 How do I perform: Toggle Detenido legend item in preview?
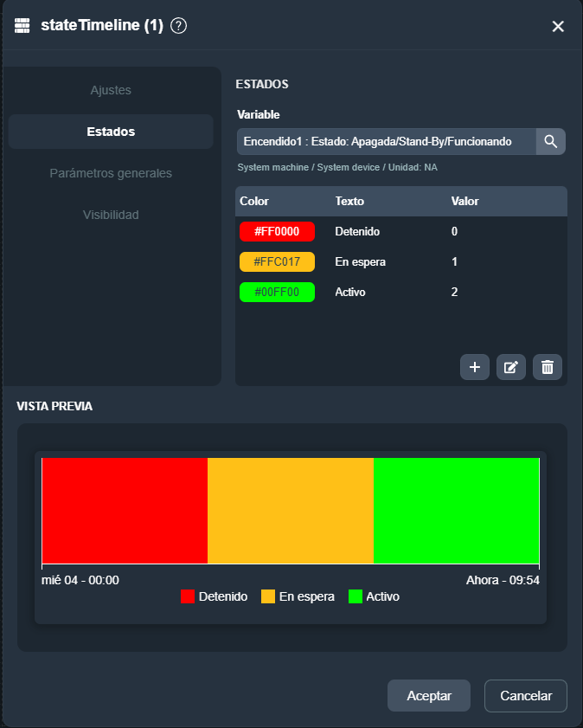(214, 596)
